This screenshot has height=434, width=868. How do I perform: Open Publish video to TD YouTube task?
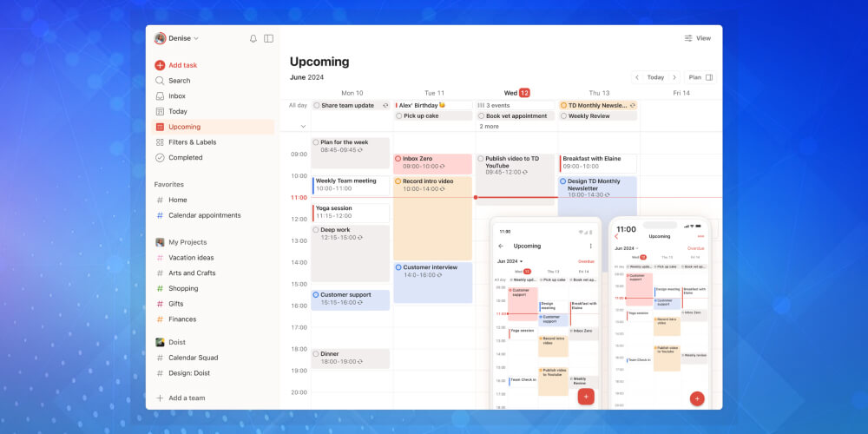click(515, 180)
